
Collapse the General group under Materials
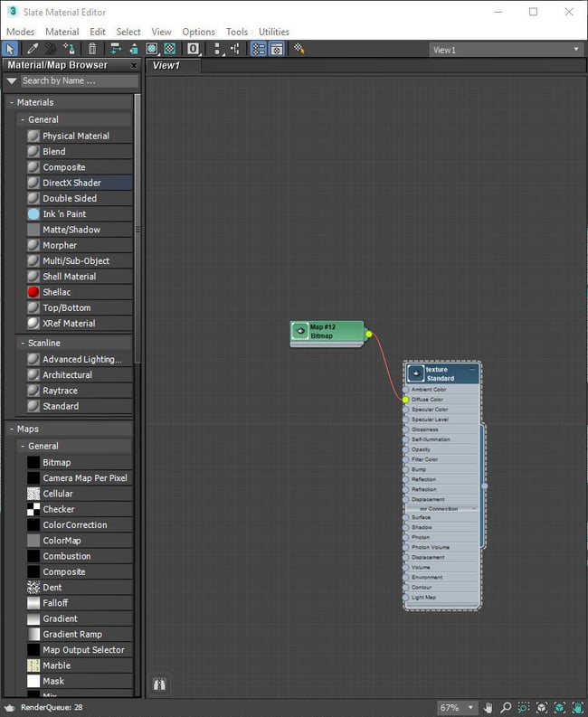tap(23, 120)
